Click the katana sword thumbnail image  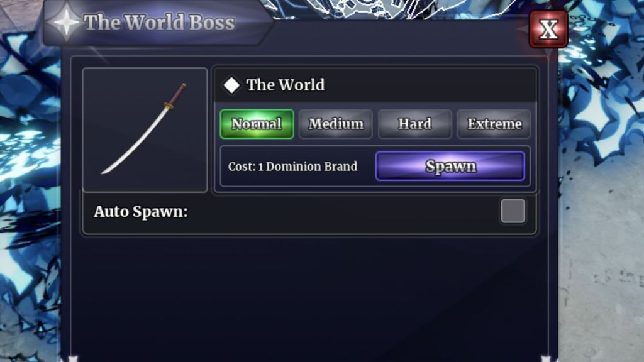(145, 129)
